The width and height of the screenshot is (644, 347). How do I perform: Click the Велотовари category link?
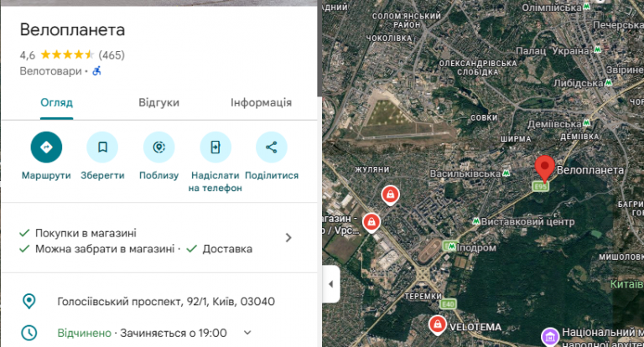[x=51, y=71]
